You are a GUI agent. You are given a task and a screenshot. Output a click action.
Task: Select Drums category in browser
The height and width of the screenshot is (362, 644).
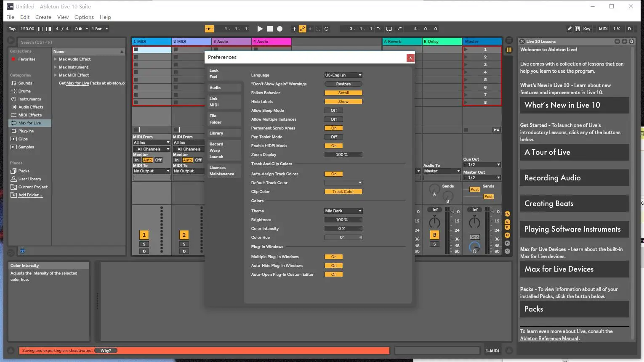[x=24, y=91]
